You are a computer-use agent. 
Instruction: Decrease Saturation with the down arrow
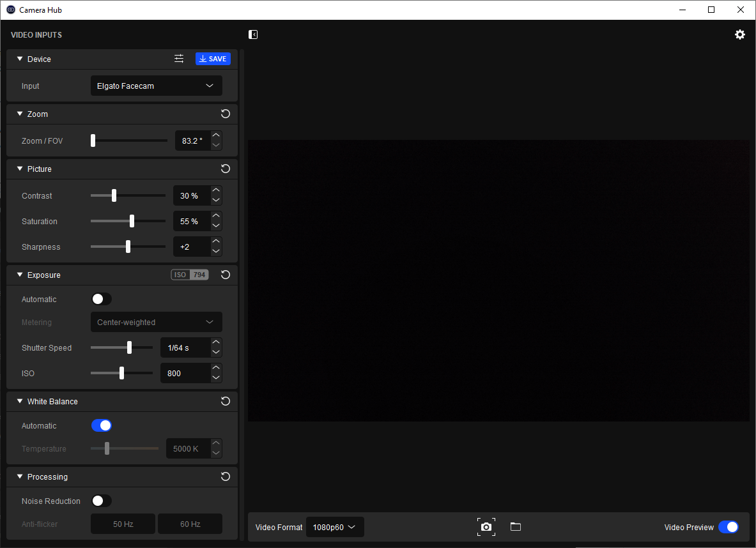[x=216, y=226]
